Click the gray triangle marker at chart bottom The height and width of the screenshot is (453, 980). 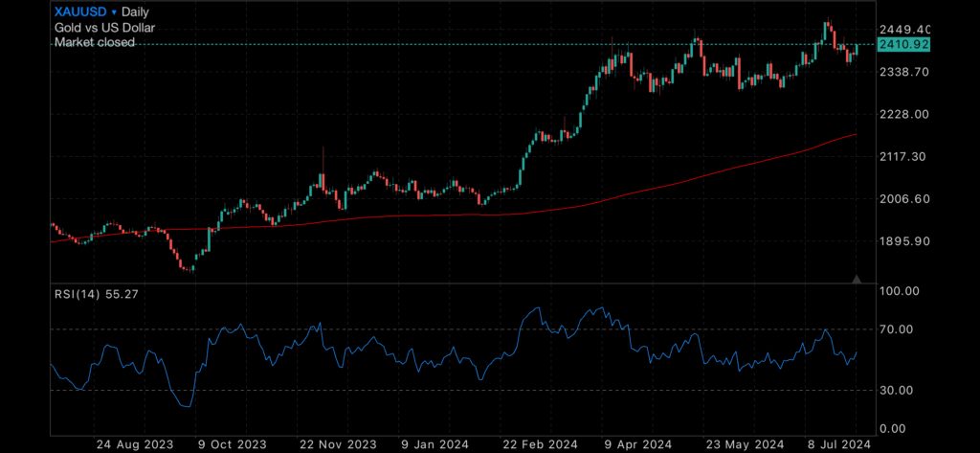coord(857,279)
